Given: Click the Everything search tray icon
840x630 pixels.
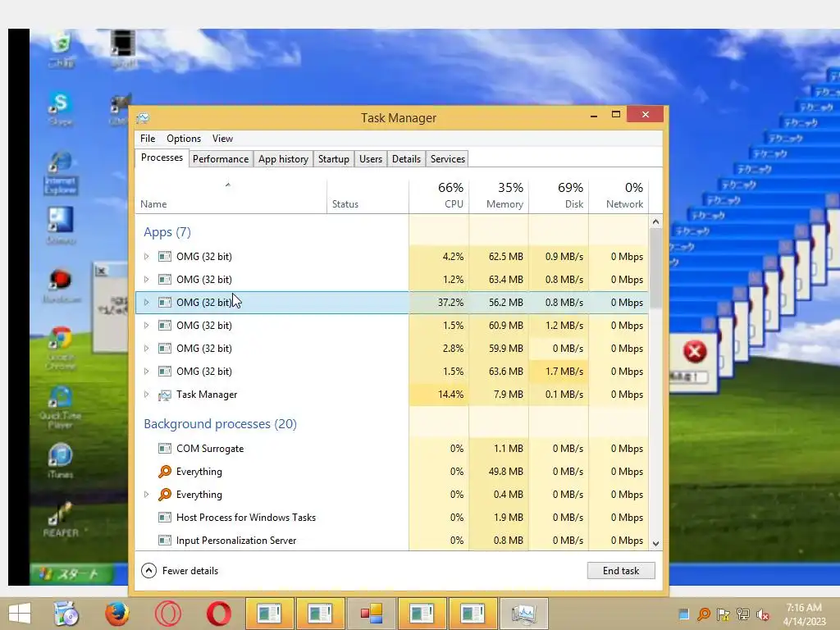Looking at the screenshot, I should click(703, 614).
